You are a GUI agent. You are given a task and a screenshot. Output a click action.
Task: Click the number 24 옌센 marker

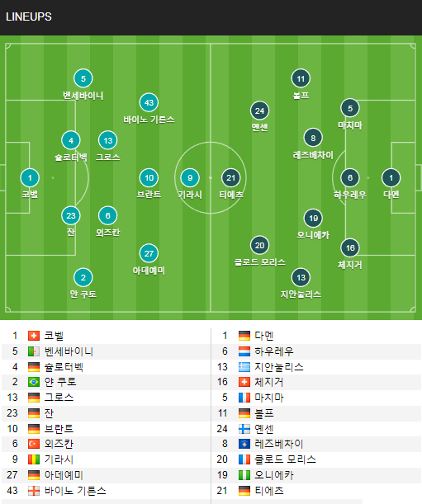tap(260, 111)
